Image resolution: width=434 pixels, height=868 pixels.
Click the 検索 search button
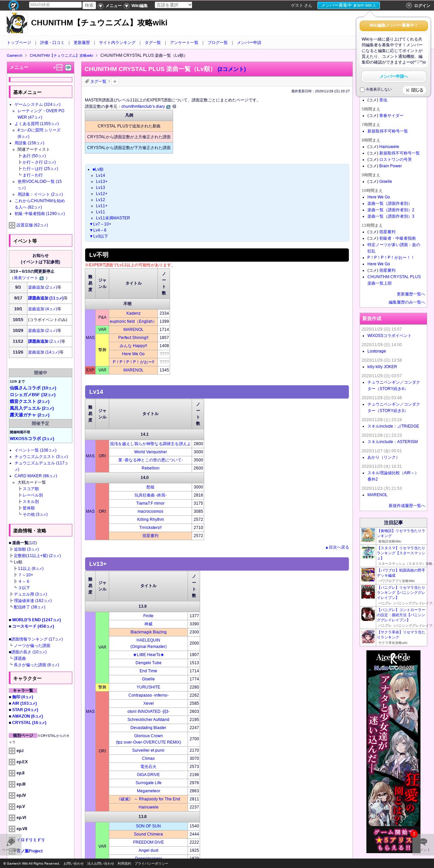click(89, 5)
